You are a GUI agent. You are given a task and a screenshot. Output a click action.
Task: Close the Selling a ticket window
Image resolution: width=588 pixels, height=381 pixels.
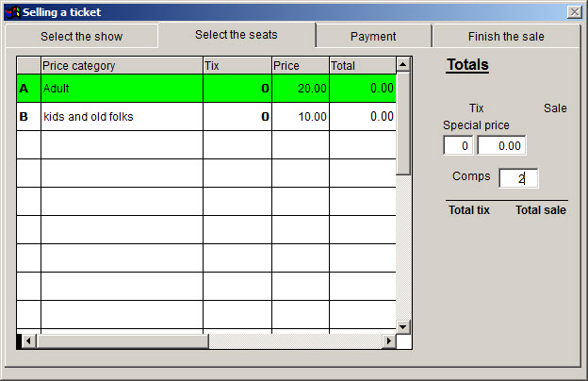pyautogui.click(x=574, y=12)
